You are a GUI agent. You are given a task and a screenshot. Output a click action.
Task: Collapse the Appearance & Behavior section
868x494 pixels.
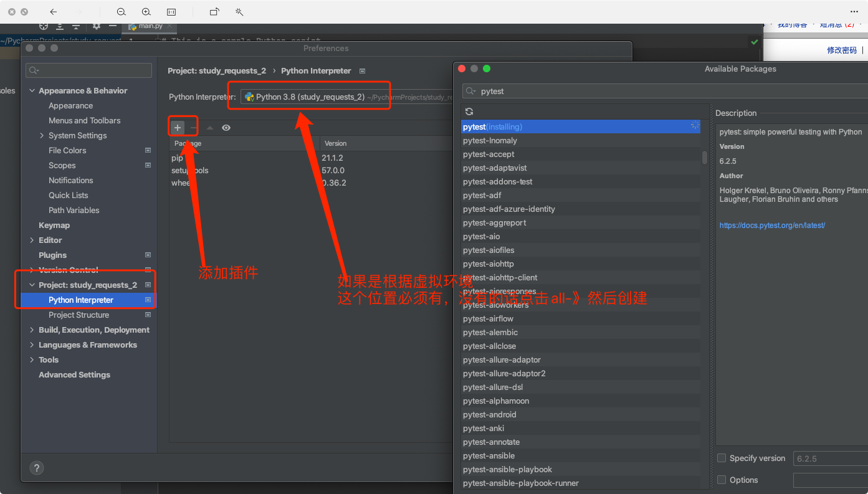point(32,90)
